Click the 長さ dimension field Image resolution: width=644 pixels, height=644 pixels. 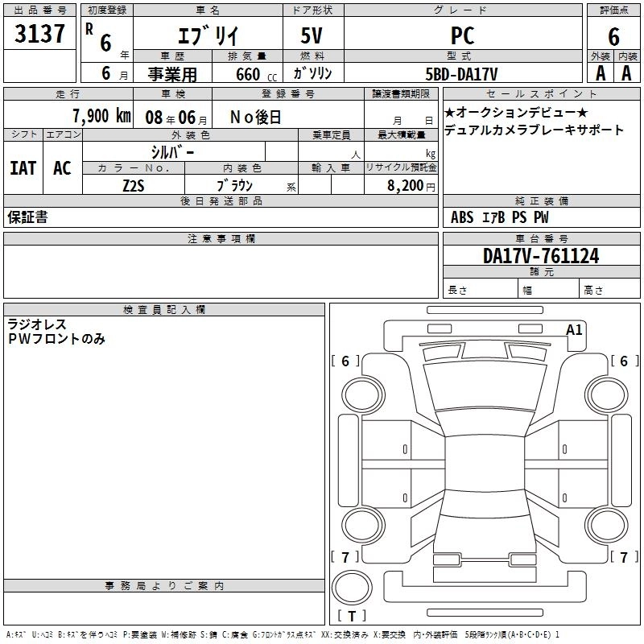[481, 288]
